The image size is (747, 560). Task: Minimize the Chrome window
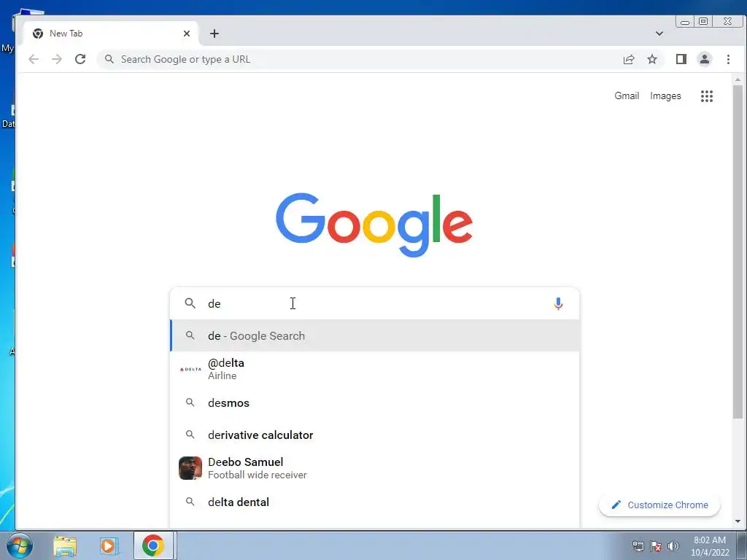685,22
